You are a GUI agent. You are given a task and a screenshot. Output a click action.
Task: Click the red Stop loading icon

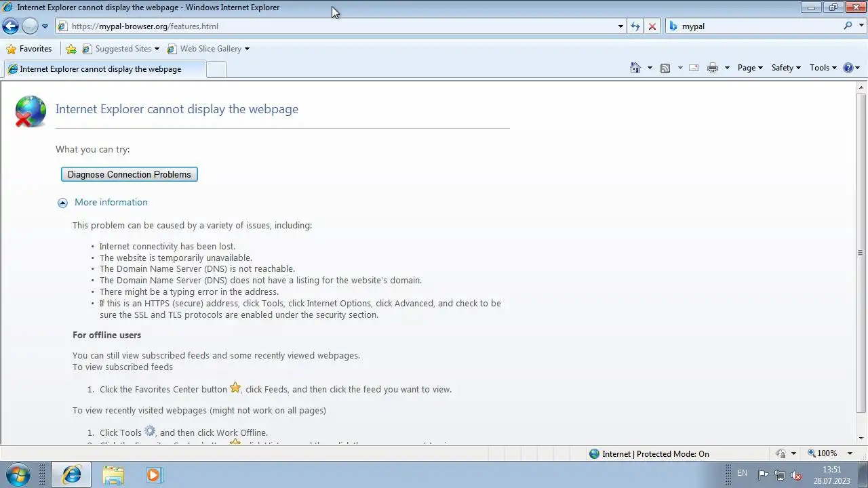point(652,26)
